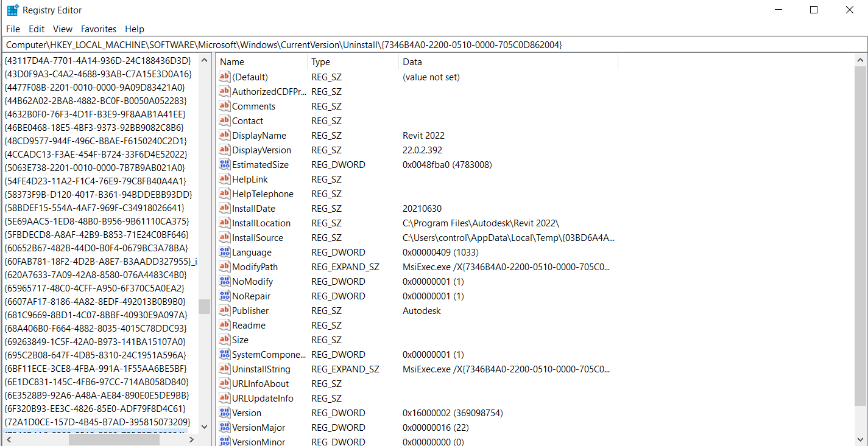The image size is (868, 446).
Task: Select the string icon for UninstallString
Action: (x=225, y=369)
